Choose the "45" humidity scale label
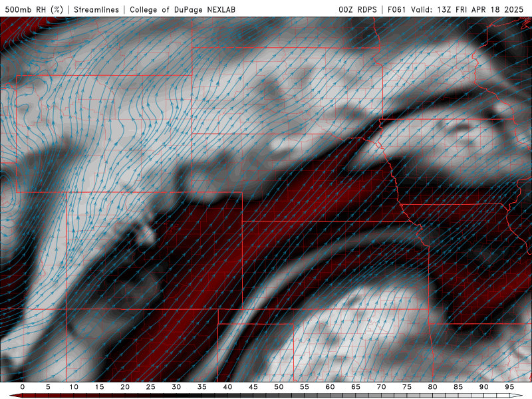 [253, 387]
